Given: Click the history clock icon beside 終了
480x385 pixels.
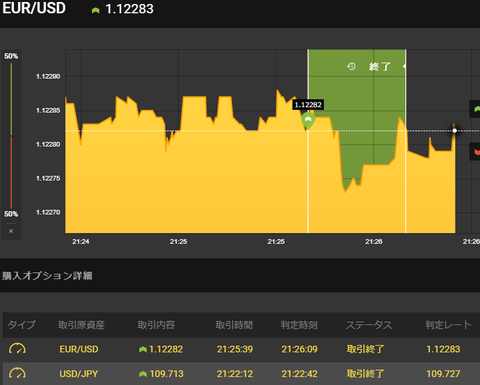Looking at the screenshot, I should pyautogui.click(x=351, y=67).
